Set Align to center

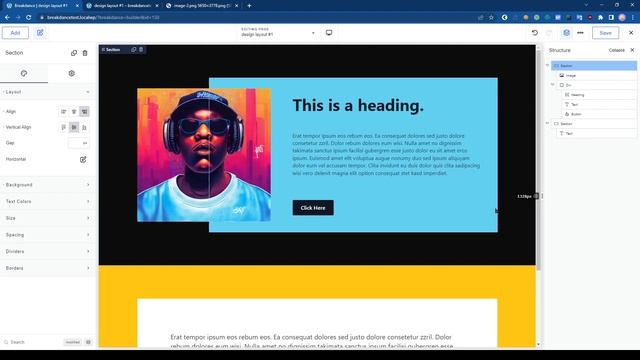[x=74, y=111]
